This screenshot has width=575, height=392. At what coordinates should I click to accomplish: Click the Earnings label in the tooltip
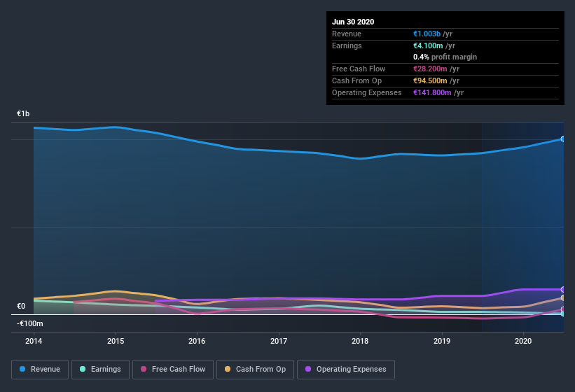click(x=347, y=45)
